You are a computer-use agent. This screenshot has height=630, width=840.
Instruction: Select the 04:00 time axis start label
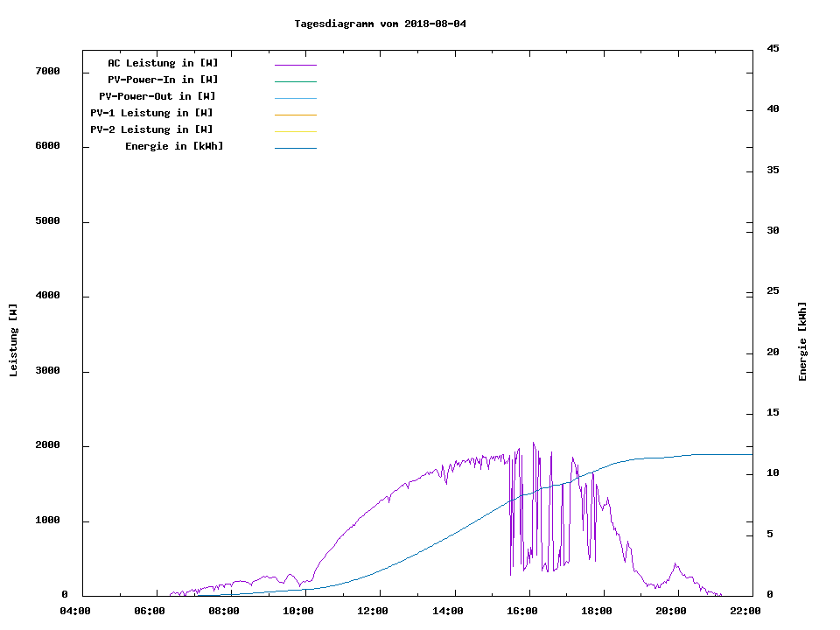(x=75, y=611)
